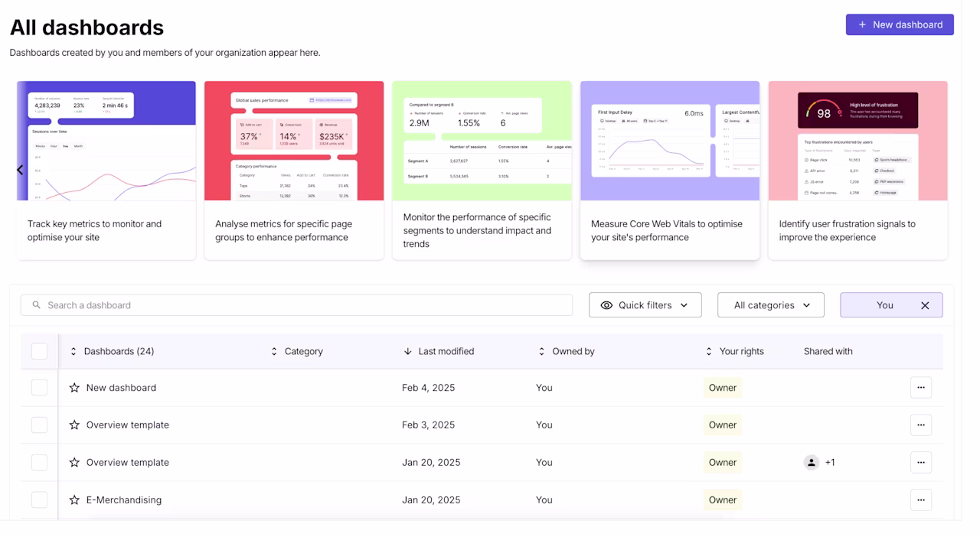Open the Core Web Vitals template card
Viewport: 980px width, 537px height.
(670, 171)
